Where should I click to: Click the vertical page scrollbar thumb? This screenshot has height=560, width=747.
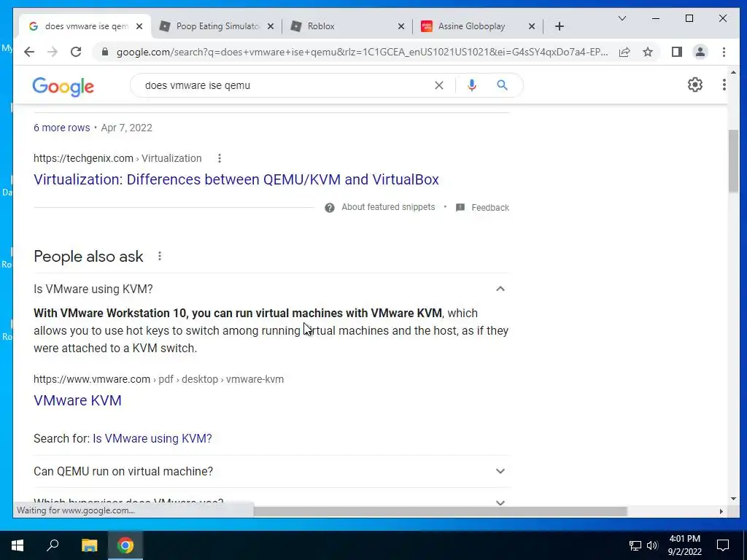click(733, 161)
